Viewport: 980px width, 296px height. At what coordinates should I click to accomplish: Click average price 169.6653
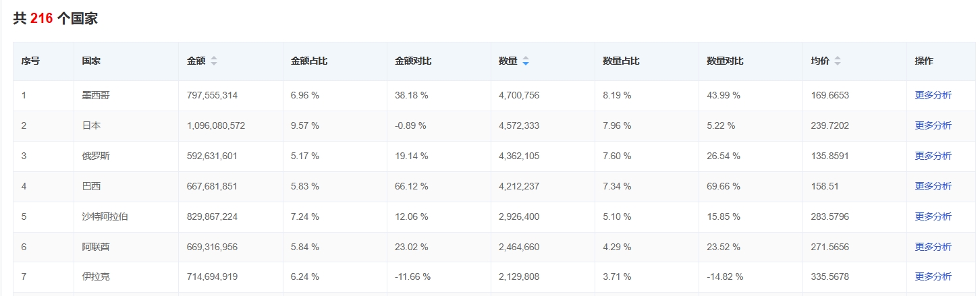tap(830, 95)
